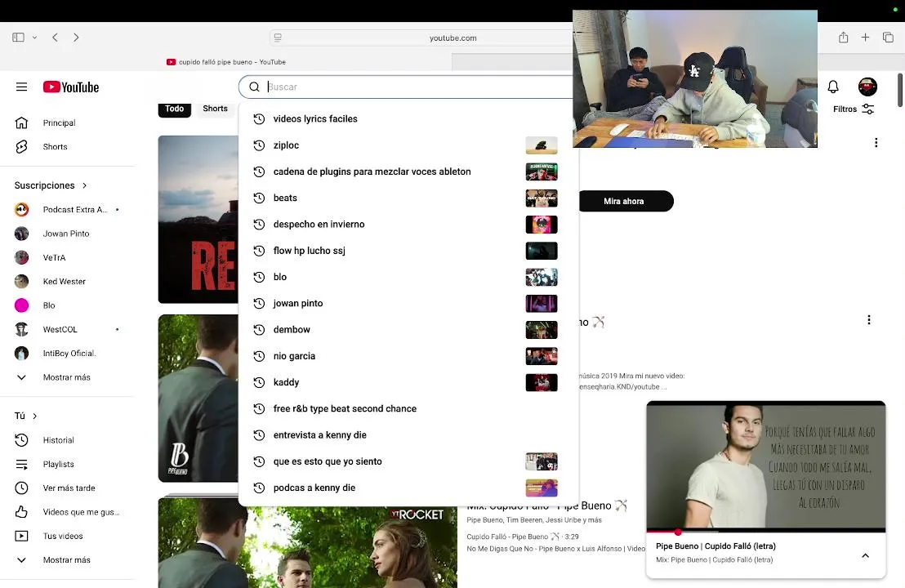The image size is (905, 588).
Task: Open IntiBoy Oficial channel subscription
Action: [x=68, y=353]
